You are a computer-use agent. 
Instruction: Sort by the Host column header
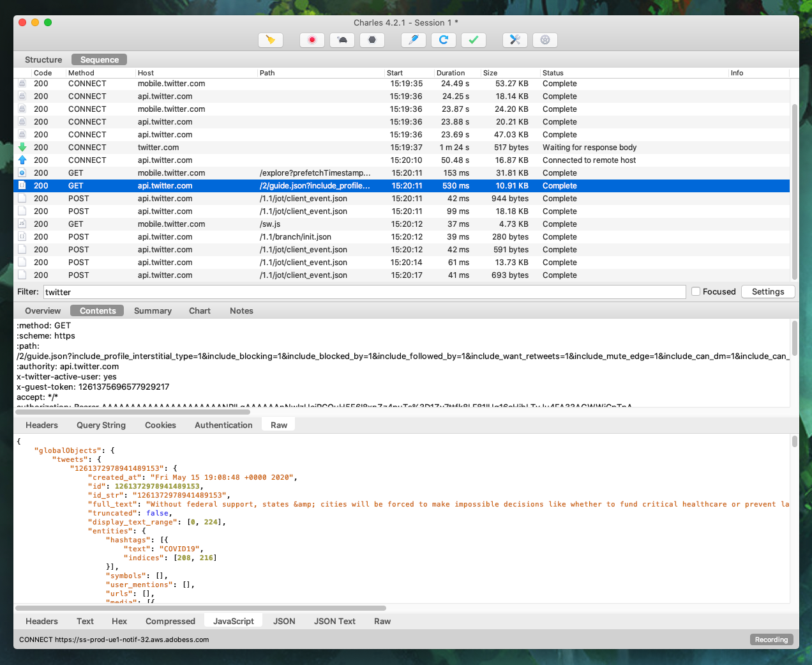click(197, 73)
